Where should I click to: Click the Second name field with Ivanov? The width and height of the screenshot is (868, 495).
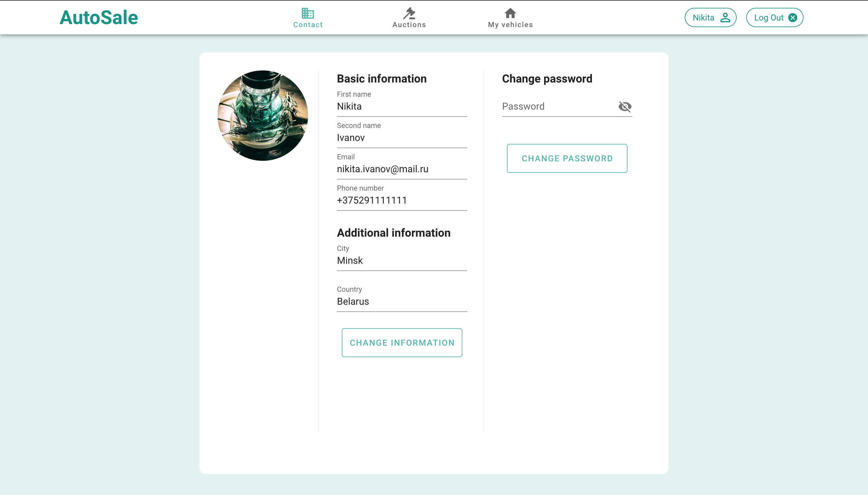(x=401, y=138)
